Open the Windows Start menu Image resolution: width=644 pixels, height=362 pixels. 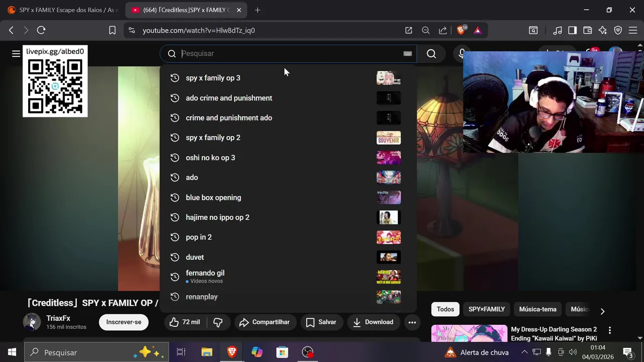12,352
